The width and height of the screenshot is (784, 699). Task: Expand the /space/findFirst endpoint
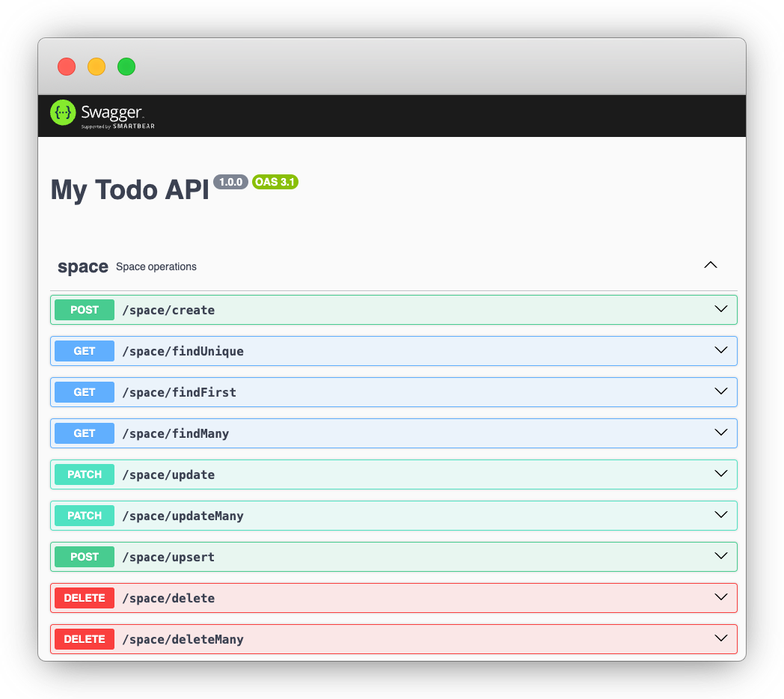720,391
